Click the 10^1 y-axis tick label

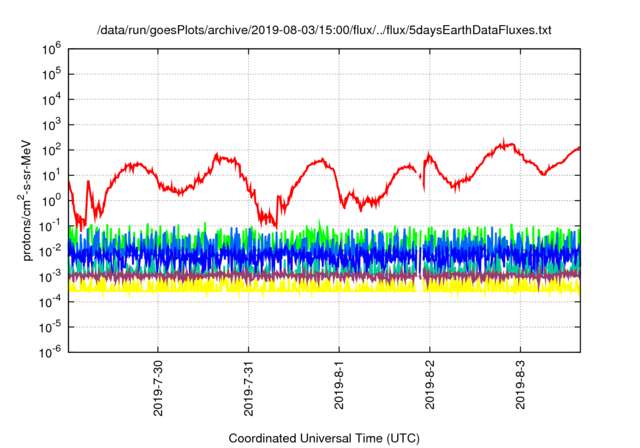coord(51,176)
